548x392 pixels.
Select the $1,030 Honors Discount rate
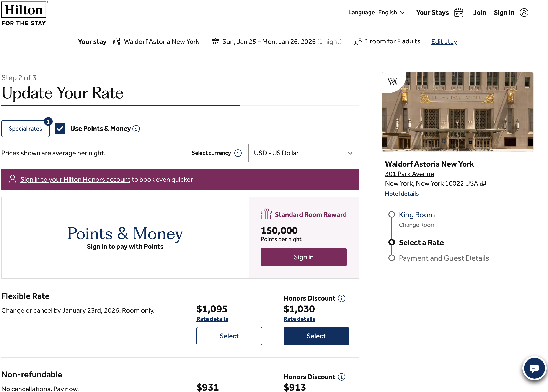pyautogui.click(x=316, y=336)
